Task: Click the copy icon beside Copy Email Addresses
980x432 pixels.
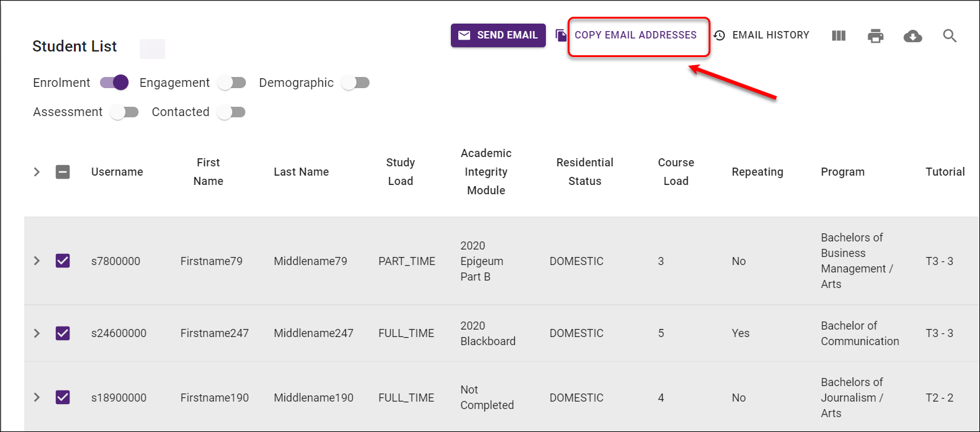Action: (x=561, y=35)
